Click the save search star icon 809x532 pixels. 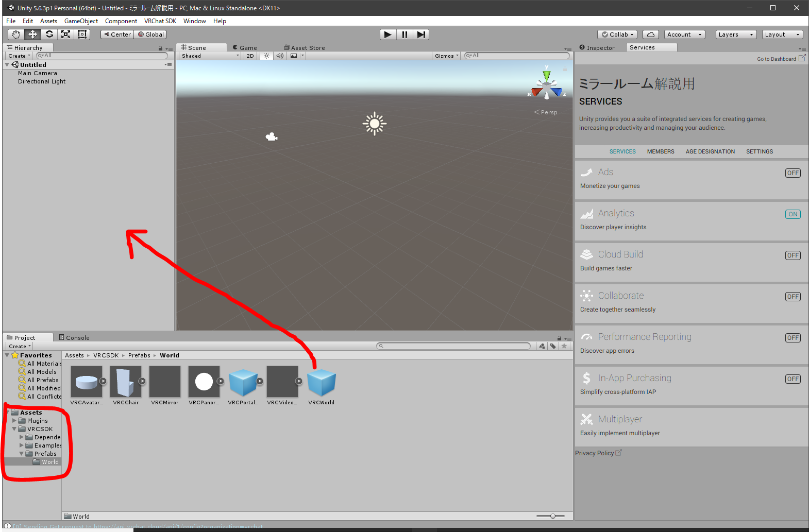click(x=564, y=346)
